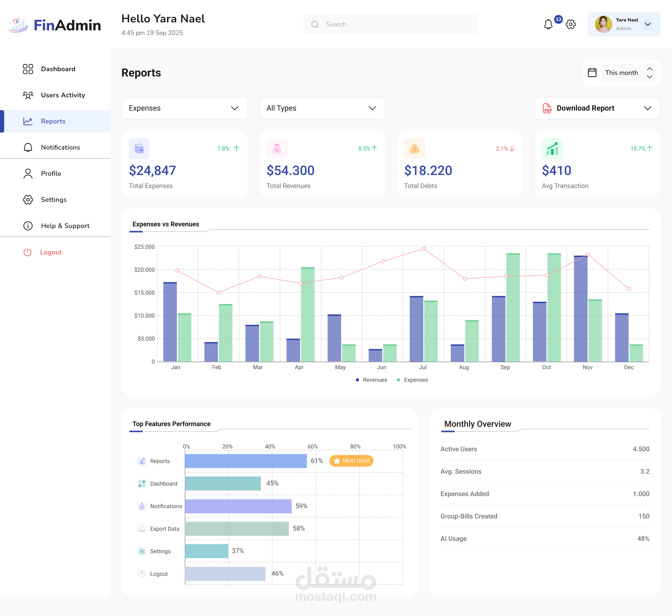Viewport: 672px width, 616px height.
Task: Click the calendar icon beside This month
Action: pos(592,73)
